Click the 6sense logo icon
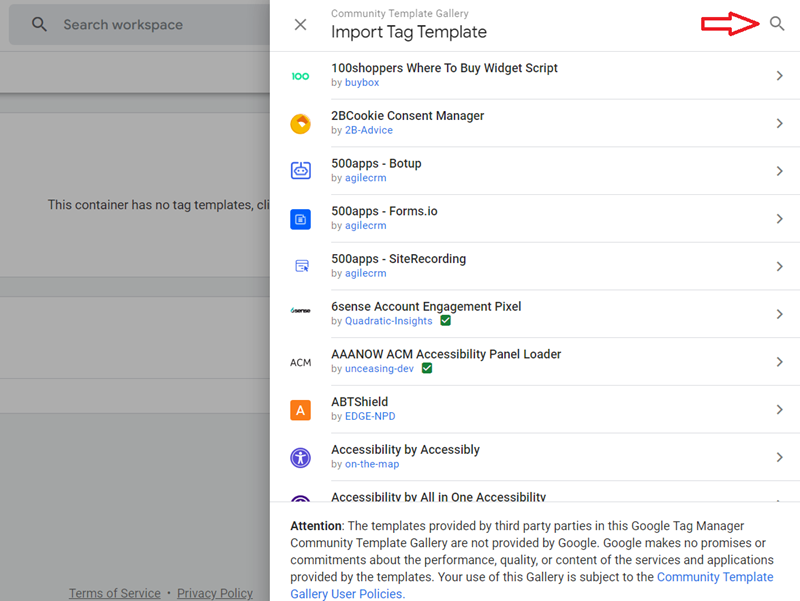Screen dimensions: 800x601 [300, 314]
